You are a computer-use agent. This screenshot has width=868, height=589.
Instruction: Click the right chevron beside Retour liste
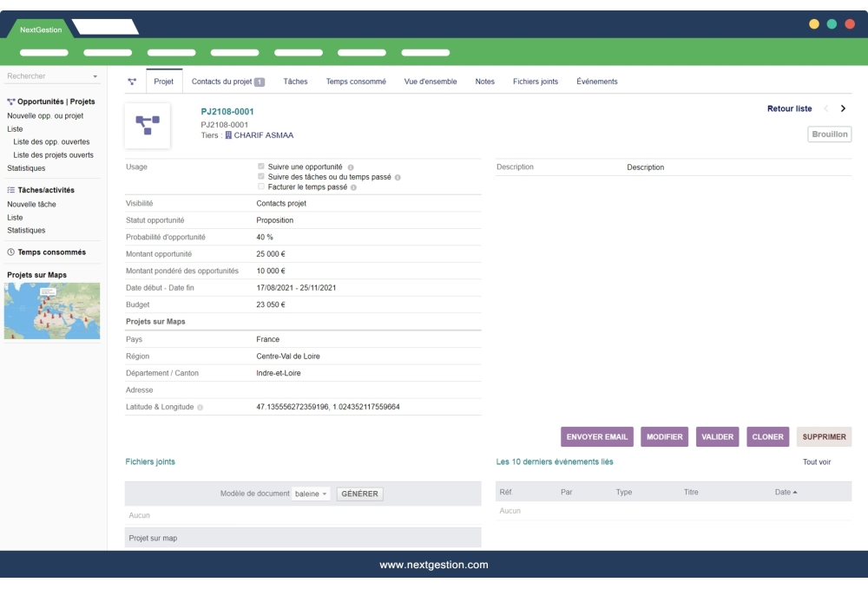(841, 108)
